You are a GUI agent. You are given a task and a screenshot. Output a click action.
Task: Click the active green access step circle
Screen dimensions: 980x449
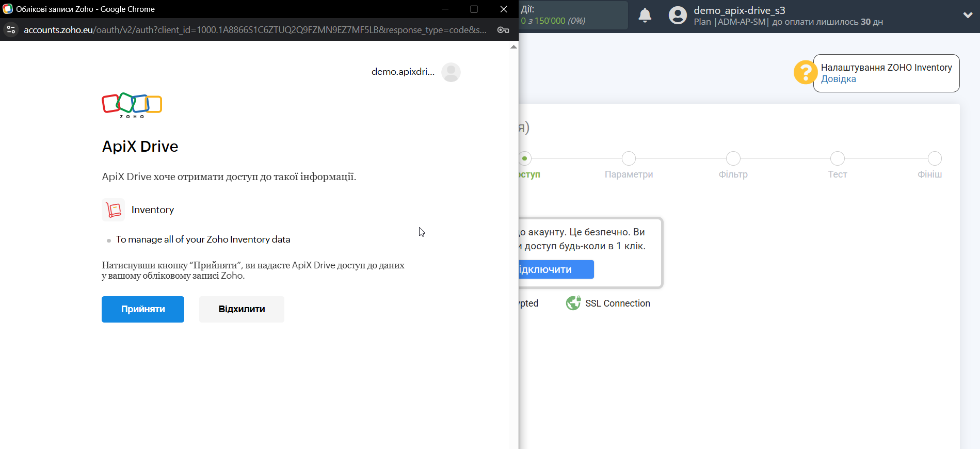pos(525,158)
